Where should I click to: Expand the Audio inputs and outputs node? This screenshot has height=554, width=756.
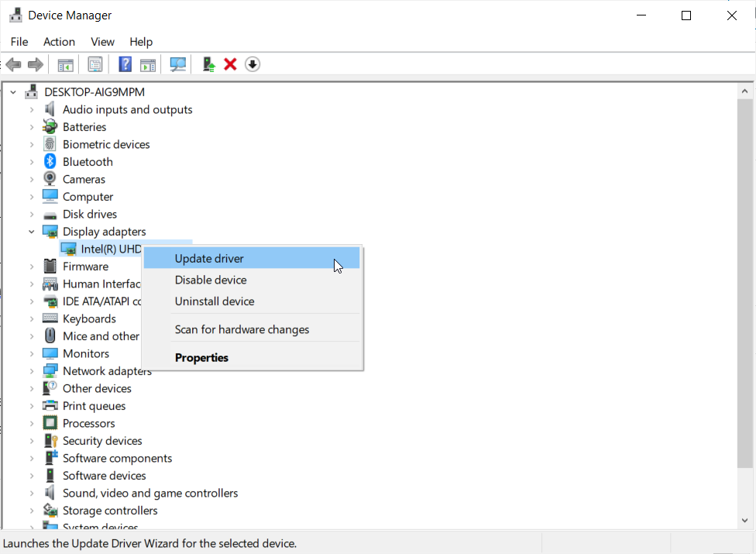pyautogui.click(x=32, y=110)
